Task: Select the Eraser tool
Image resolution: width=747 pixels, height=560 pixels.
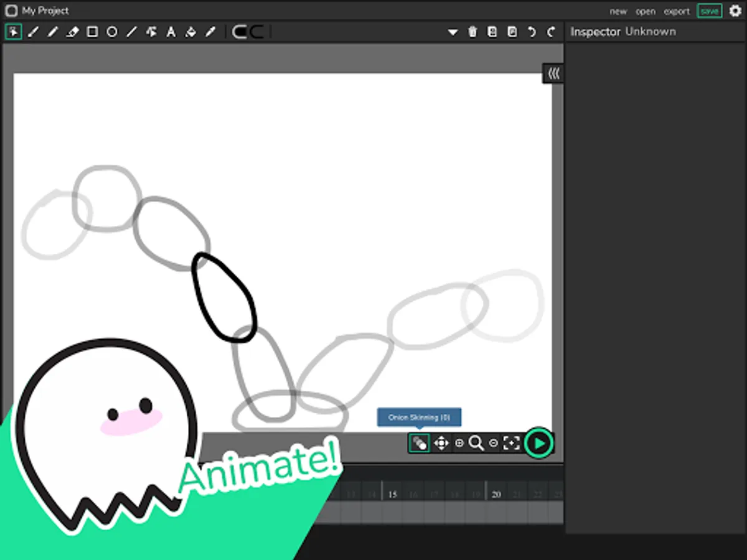Action: tap(73, 32)
